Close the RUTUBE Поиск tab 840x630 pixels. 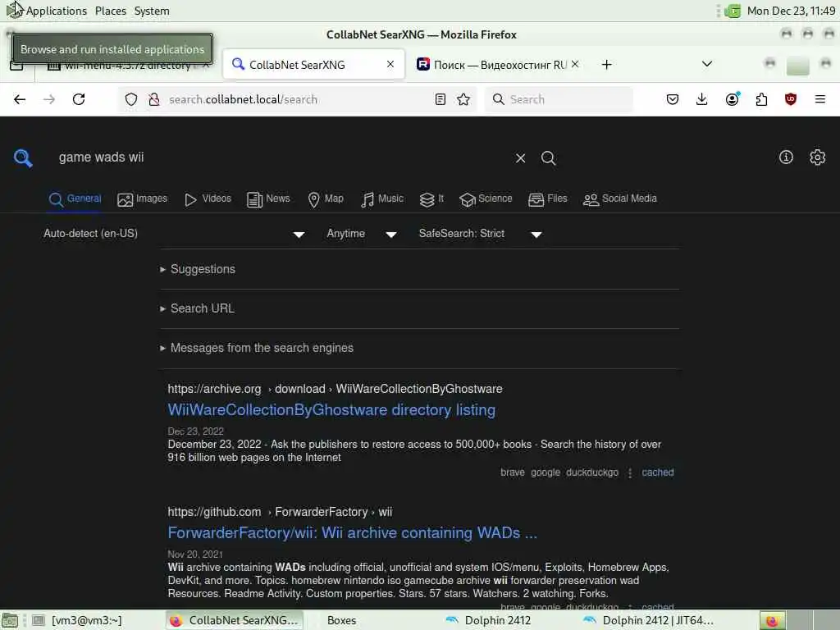click(575, 64)
